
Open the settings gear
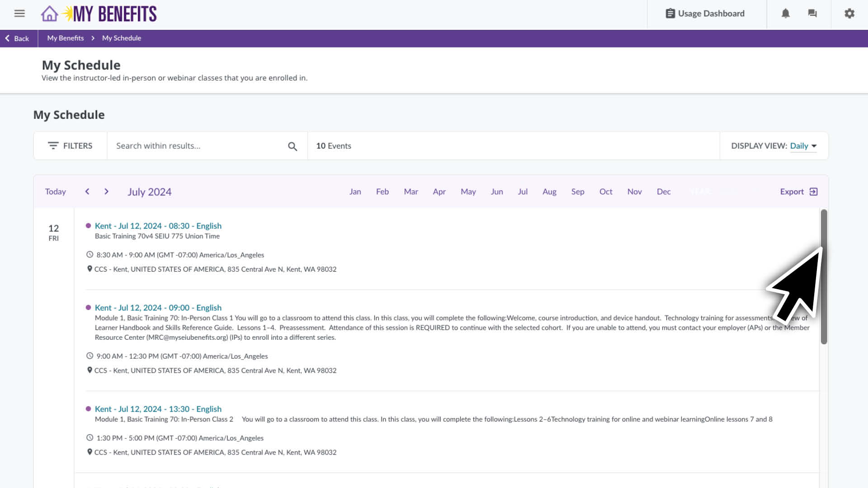pos(849,14)
